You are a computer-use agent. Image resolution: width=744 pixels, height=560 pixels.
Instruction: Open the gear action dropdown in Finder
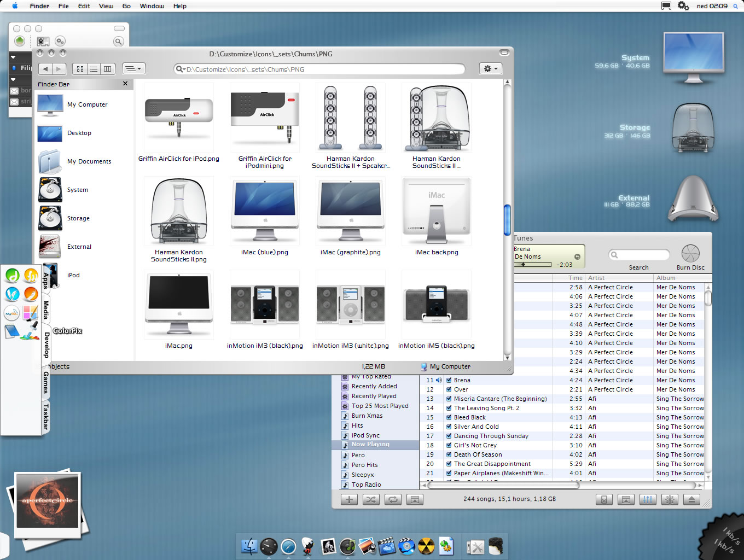pos(490,69)
